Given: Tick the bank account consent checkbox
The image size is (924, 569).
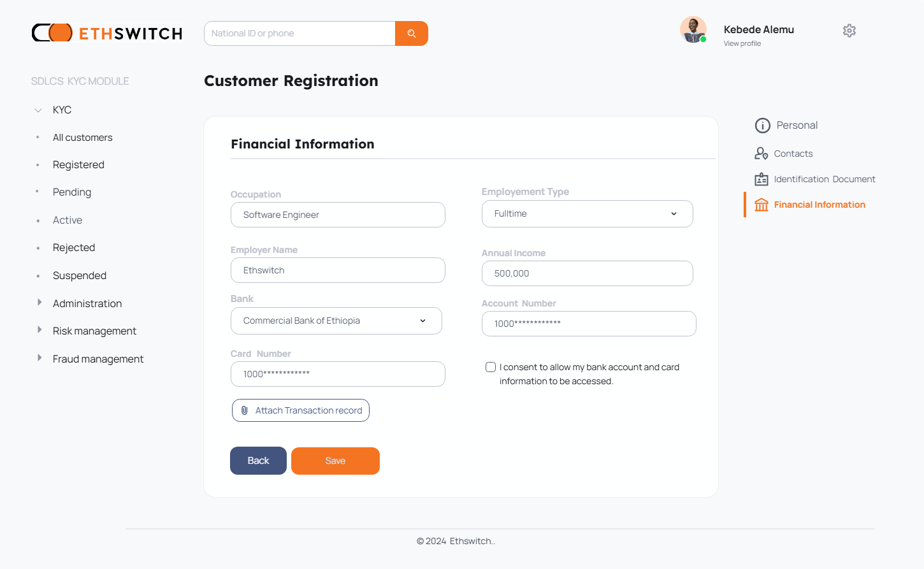Looking at the screenshot, I should [x=491, y=367].
